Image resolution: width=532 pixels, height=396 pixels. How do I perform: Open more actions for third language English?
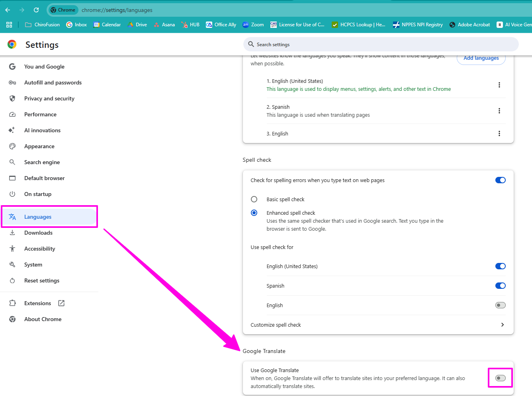coord(499,133)
